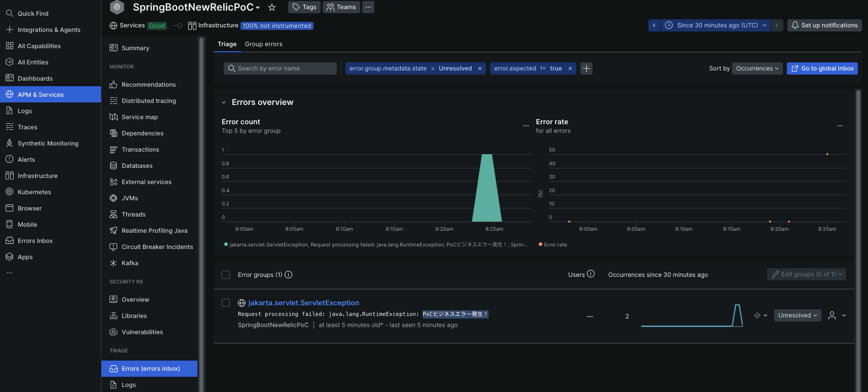This screenshot has height=392, width=868.
Task: Collapse the Errors overview section
Action: pos(224,102)
